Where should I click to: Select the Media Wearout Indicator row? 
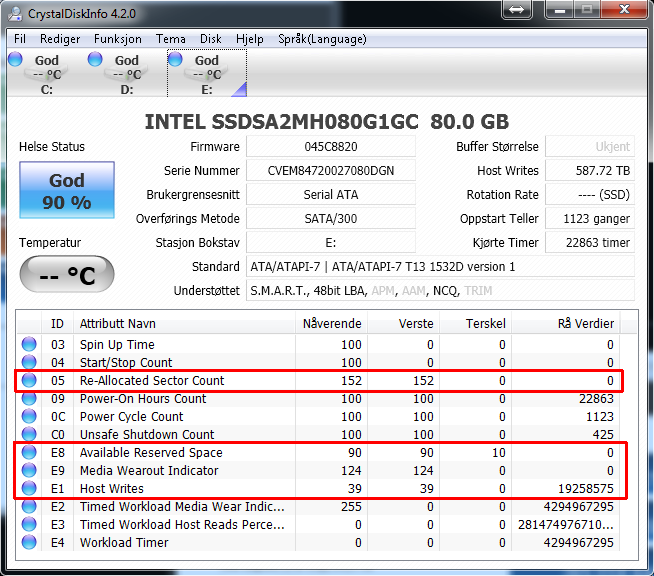click(319, 470)
